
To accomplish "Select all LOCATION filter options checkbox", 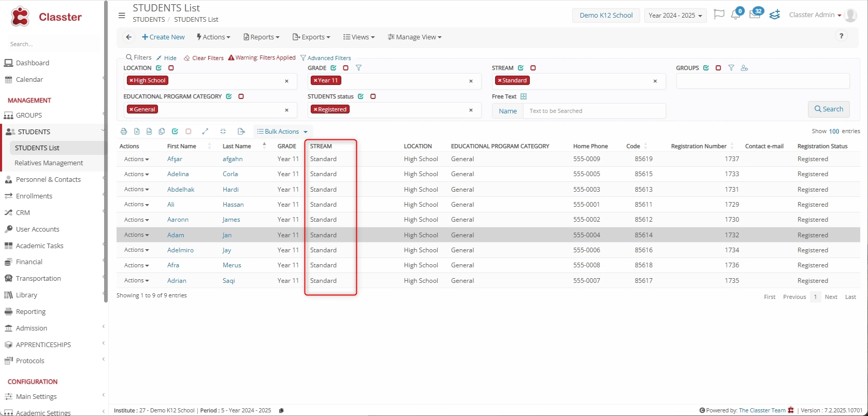I will point(159,68).
